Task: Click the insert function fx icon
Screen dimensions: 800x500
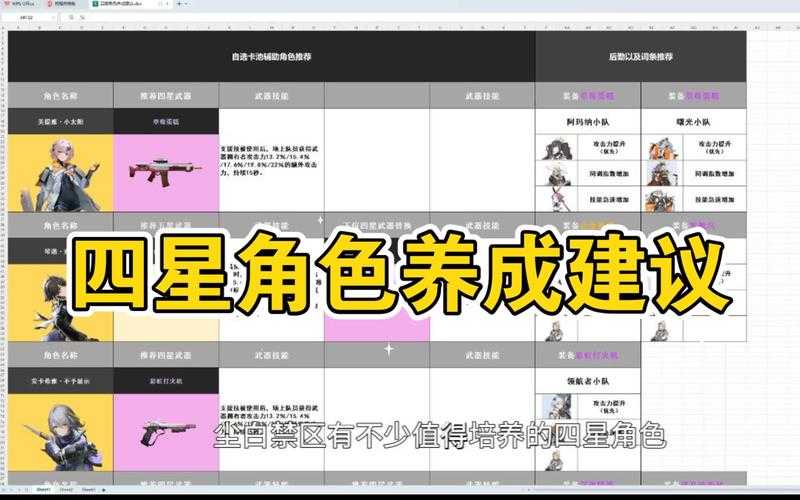Action: pyautogui.click(x=83, y=17)
